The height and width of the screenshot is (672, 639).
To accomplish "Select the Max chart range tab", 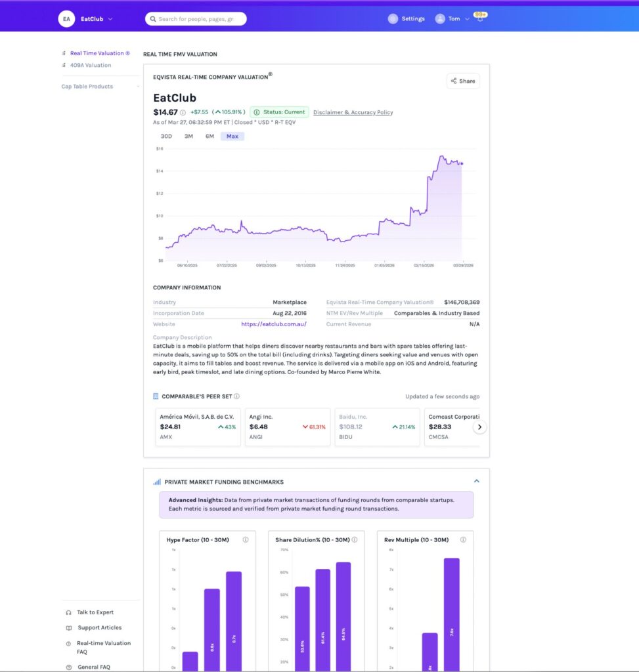I will [x=232, y=136].
